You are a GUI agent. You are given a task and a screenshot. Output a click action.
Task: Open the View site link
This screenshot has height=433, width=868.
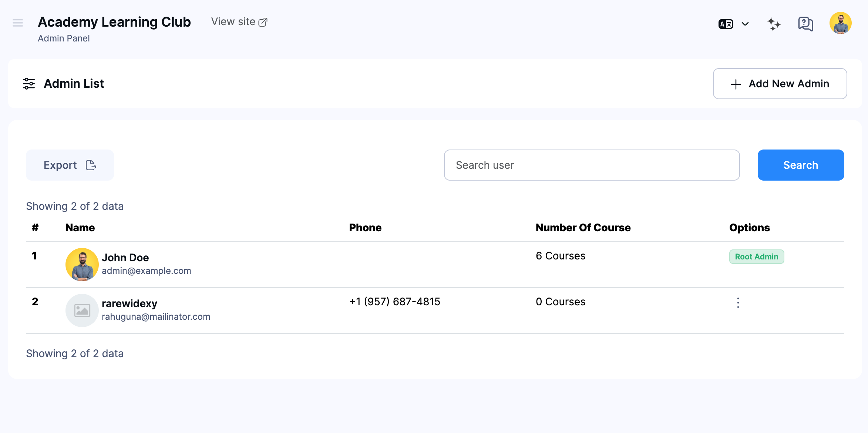point(233,21)
